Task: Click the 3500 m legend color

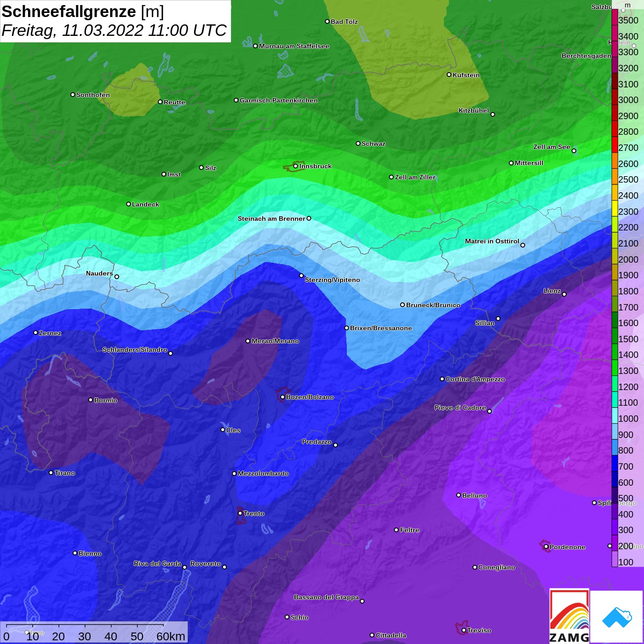Action: pos(615,17)
